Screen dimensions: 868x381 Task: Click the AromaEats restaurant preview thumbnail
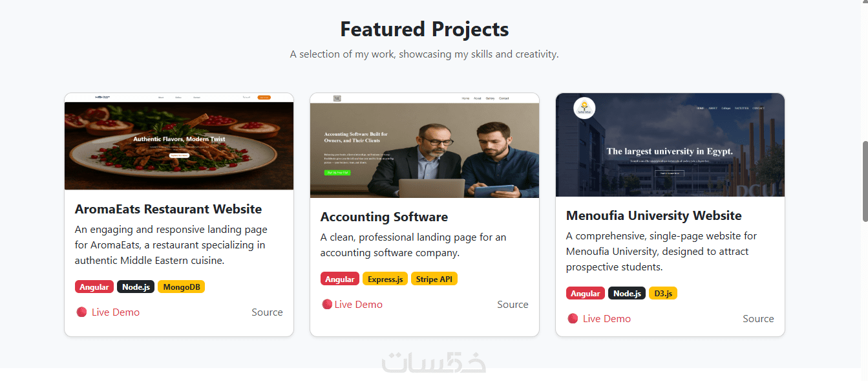point(179,142)
